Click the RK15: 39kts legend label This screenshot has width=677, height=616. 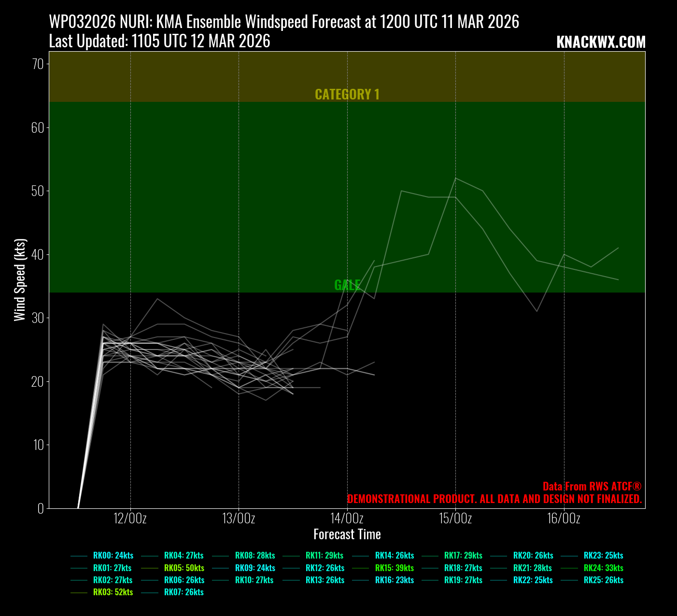click(x=395, y=568)
